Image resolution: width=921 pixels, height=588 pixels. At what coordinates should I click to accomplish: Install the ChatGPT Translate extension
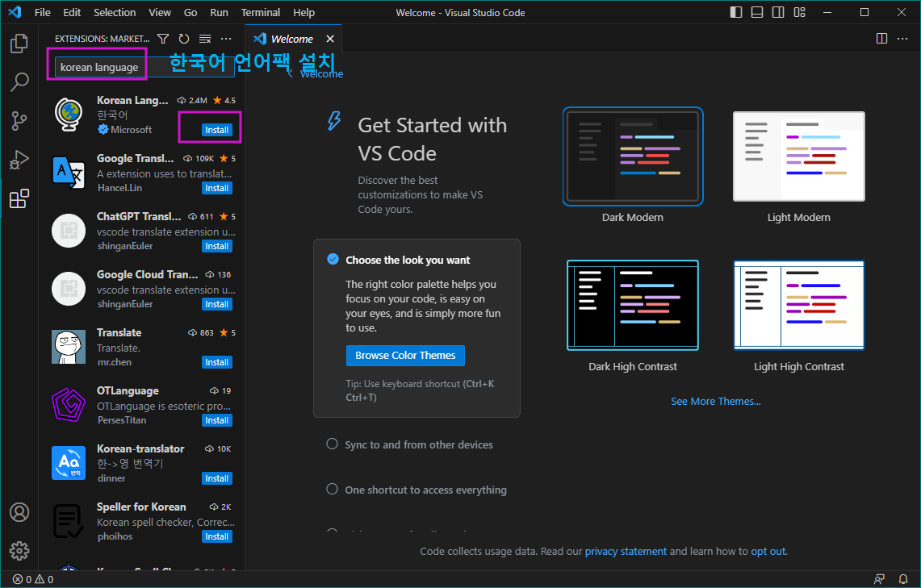[x=217, y=246]
